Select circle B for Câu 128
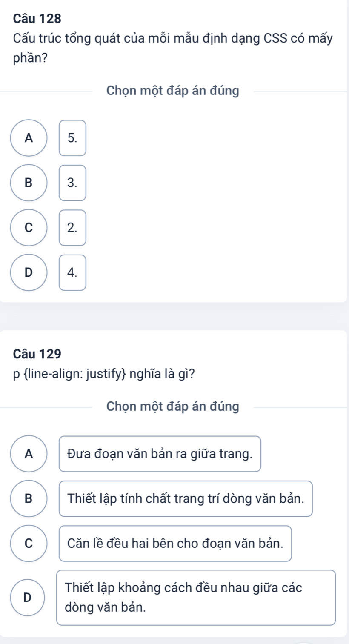 point(29,183)
